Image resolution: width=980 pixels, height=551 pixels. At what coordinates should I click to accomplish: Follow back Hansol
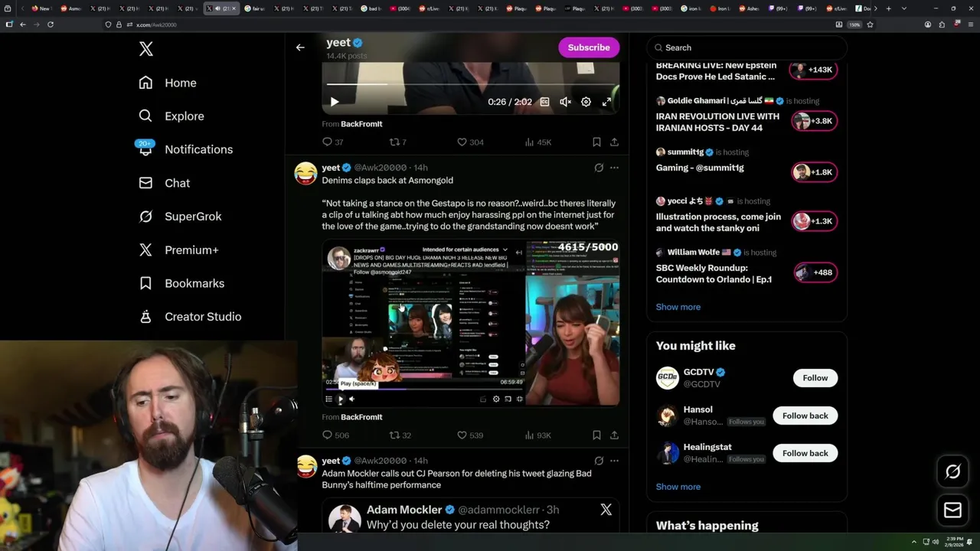pyautogui.click(x=805, y=416)
